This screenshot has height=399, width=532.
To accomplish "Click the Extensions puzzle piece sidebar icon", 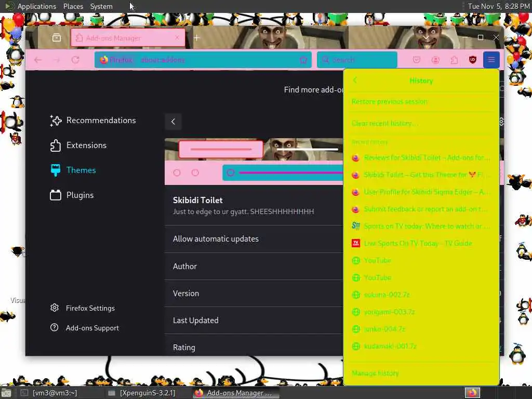I will [x=56, y=145].
